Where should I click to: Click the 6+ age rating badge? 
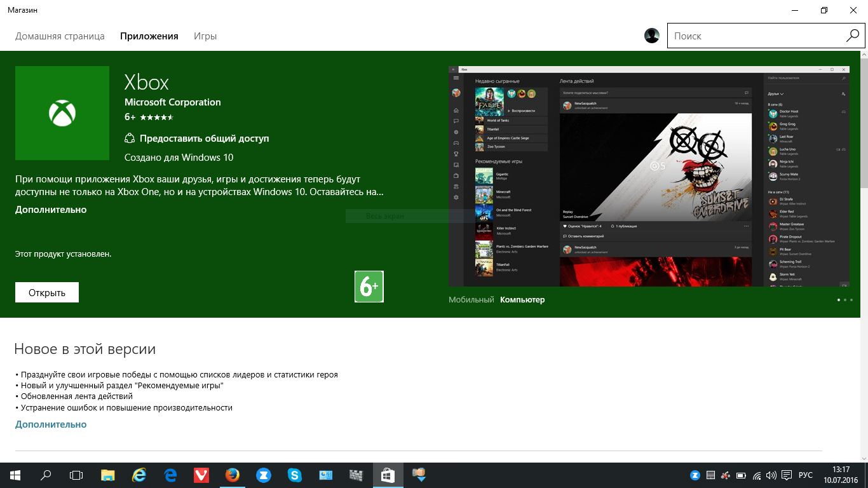tap(369, 287)
